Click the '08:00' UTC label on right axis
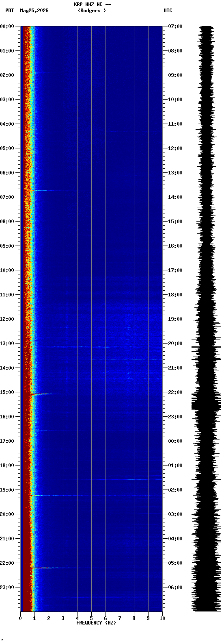Image resolution: width=224 pixels, height=644 pixels. tap(175, 51)
